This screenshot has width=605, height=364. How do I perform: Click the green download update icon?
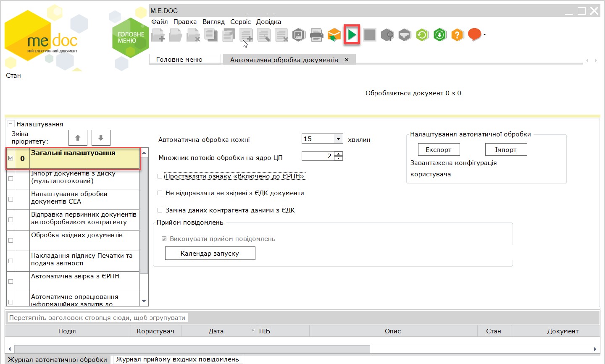click(440, 35)
